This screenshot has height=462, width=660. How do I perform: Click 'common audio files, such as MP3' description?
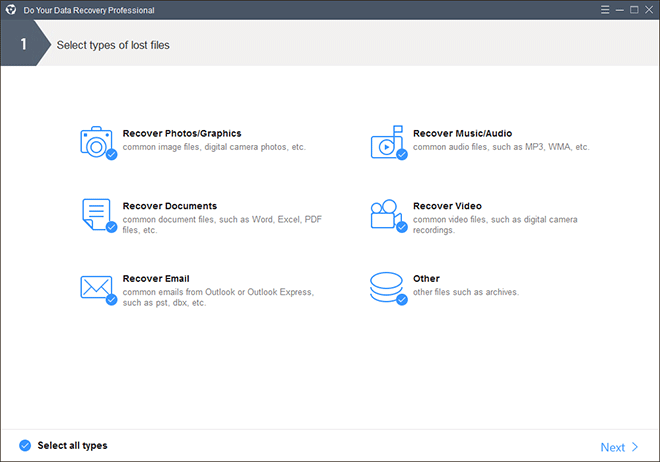tap(501, 147)
